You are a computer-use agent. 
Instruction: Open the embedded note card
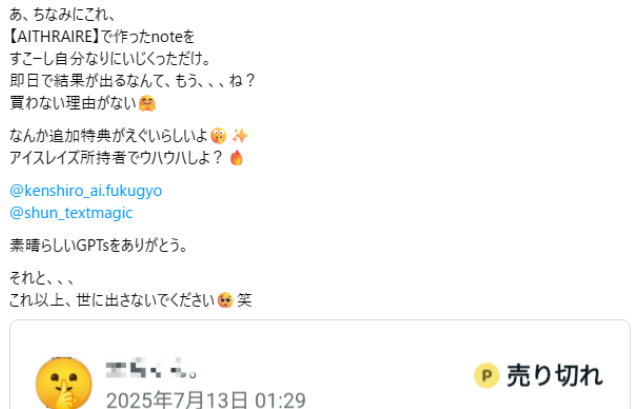tap(320, 365)
